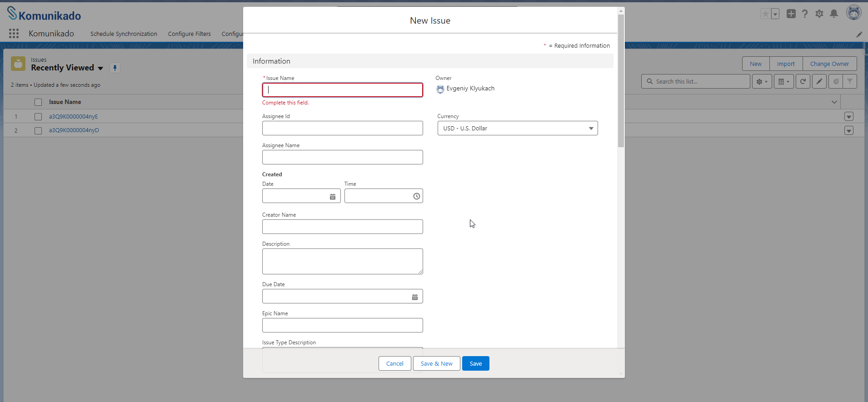Open the list view controls gear dropdown

pos(762,81)
